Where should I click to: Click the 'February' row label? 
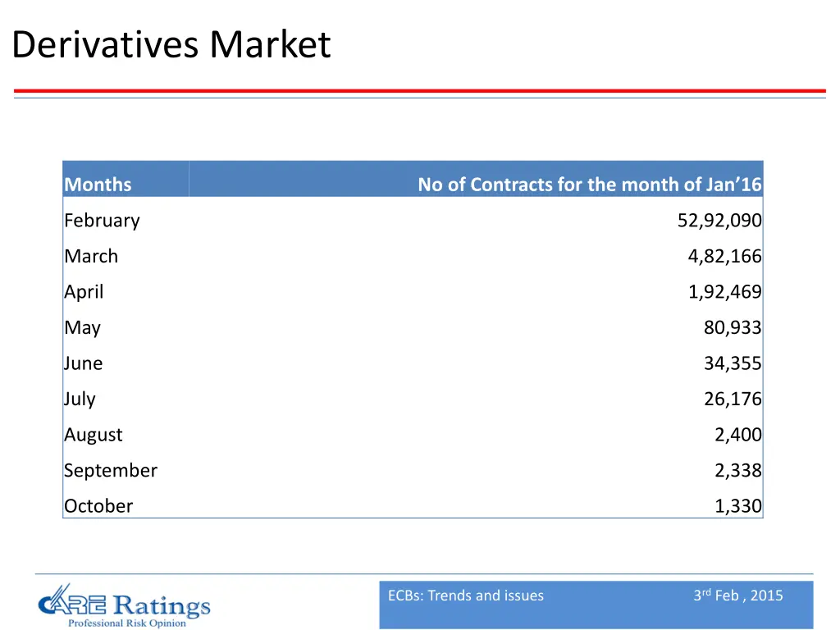[102, 221]
